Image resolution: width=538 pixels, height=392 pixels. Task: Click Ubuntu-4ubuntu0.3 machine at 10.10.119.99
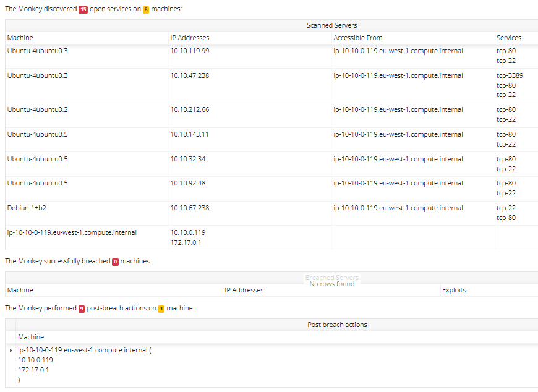pyautogui.click(x=37, y=51)
